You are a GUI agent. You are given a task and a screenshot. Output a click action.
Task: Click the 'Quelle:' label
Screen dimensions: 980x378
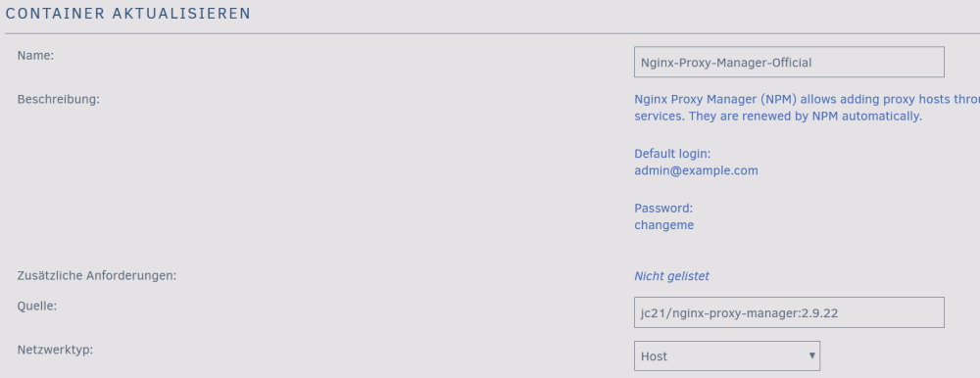point(37,306)
